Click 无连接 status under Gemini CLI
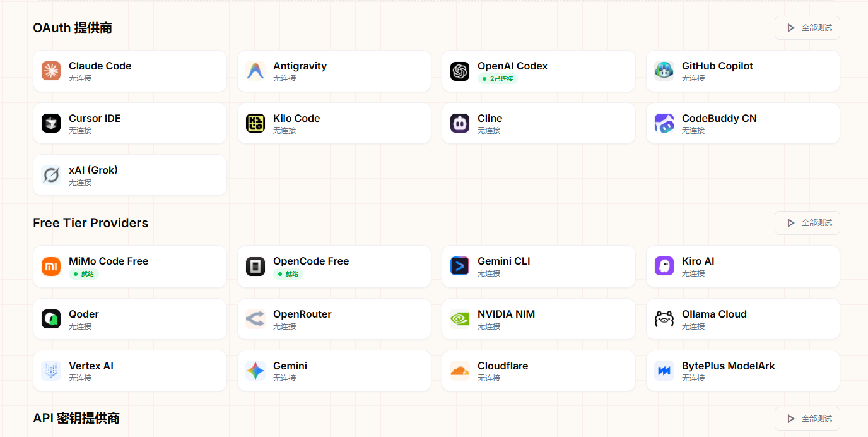This screenshot has height=437, width=868. click(x=489, y=273)
